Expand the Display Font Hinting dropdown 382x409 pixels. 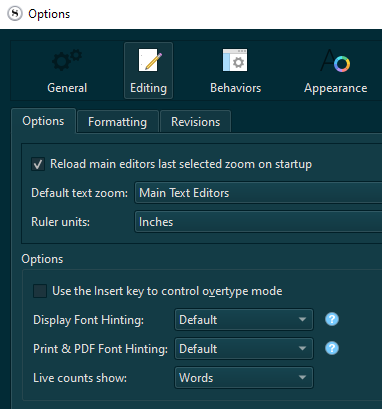tap(244, 320)
